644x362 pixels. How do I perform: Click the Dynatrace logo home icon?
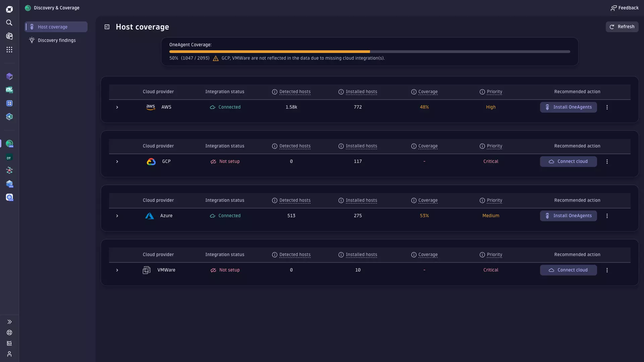(x=9, y=9)
